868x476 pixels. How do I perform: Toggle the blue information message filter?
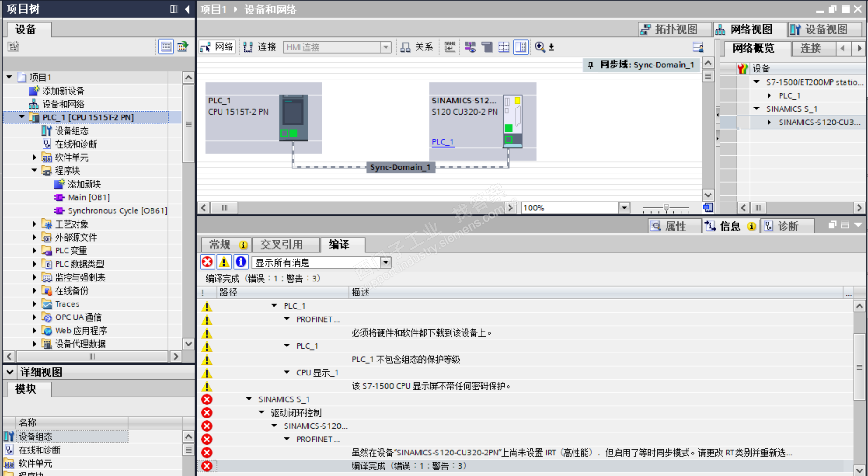[241, 262]
